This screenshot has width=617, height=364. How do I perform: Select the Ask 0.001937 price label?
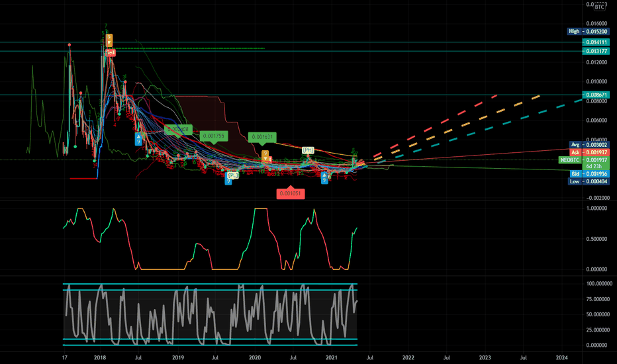589,152
